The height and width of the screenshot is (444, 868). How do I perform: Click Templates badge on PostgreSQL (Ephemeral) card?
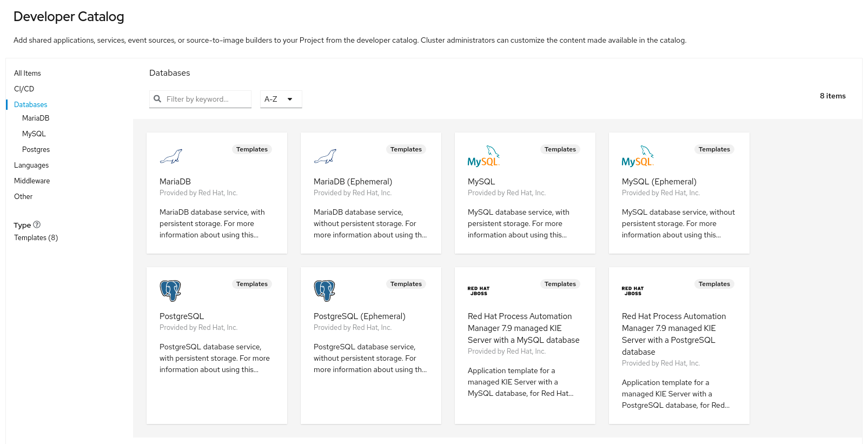click(x=406, y=284)
